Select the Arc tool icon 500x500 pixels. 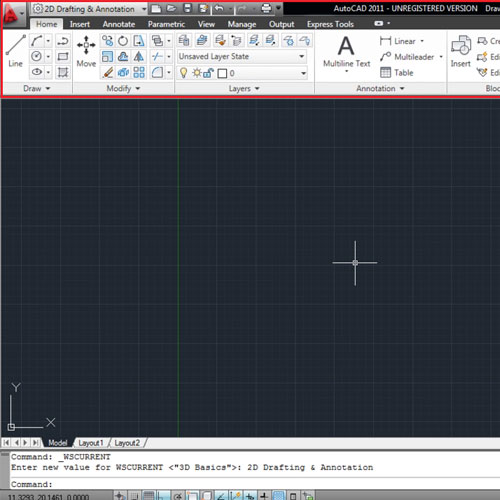pyautogui.click(x=36, y=41)
